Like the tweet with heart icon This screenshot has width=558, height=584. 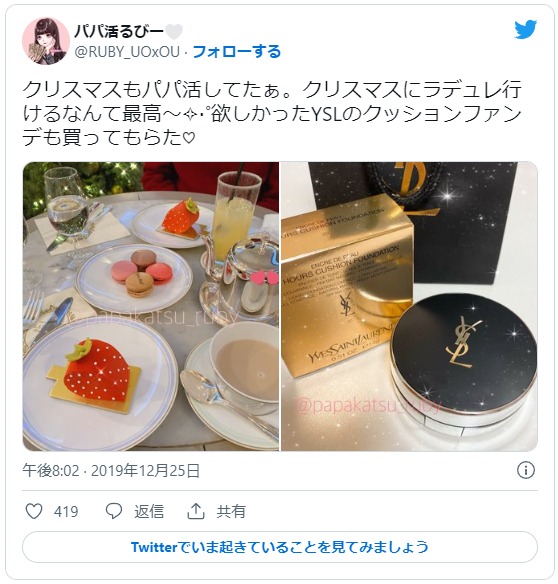pyautogui.click(x=34, y=511)
